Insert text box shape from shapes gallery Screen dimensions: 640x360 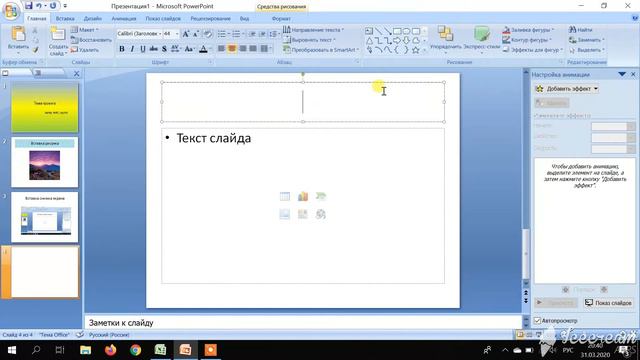pos(369,31)
